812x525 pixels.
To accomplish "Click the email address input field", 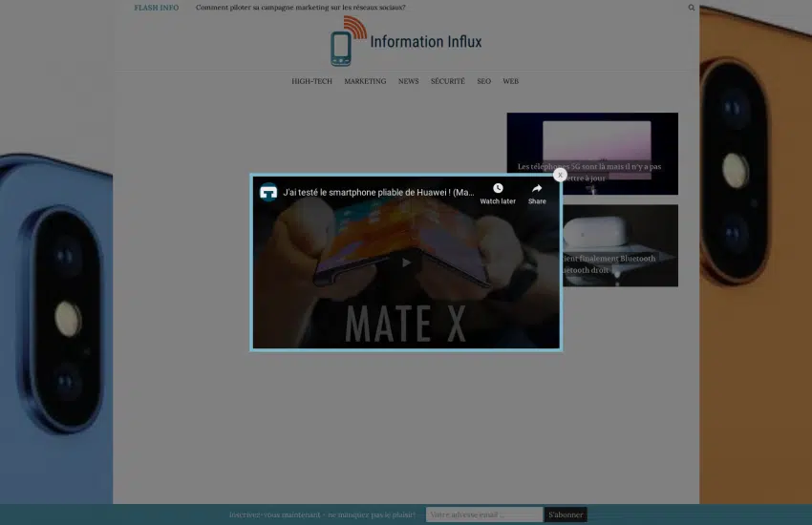I will click(x=483, y=514).
